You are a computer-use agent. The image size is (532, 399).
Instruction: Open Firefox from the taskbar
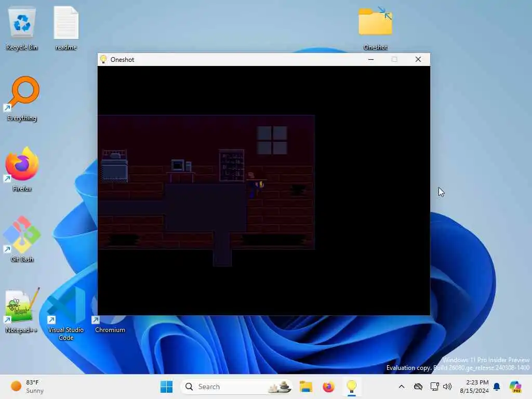click(328, 387)
